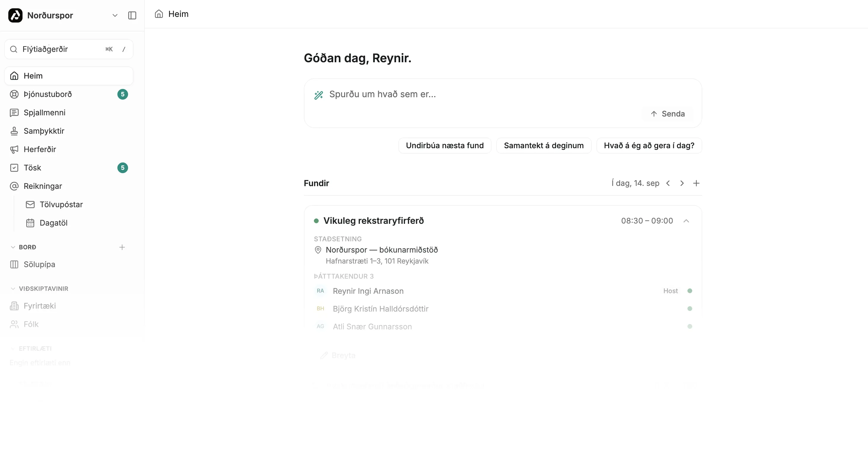Click the Spjallmenni chat icon
Image resolution: width=868 pixels, height=450 pixels.
point(14,113)
